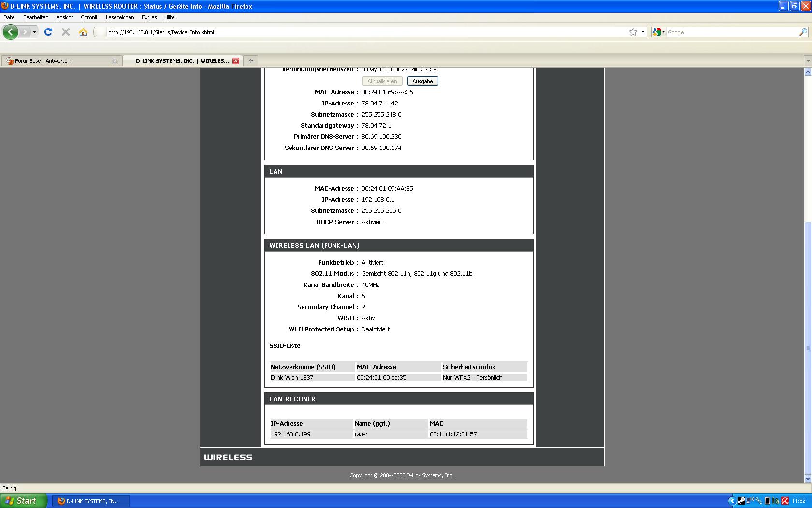Viewport: 812px width, 508px height.
Task: Click the secondary DNS value 80.69.100.174
Action: 381,148
